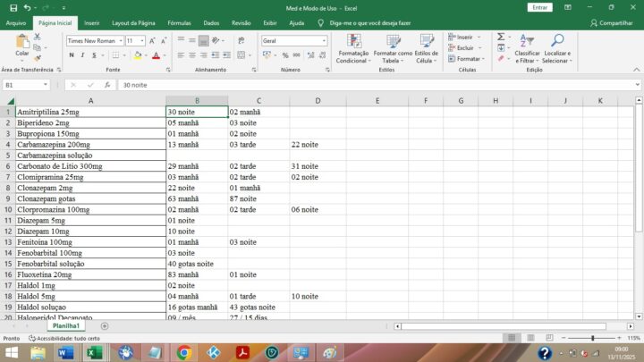The width and height of the screenshot is (644, 362).
Task: Open the Fórmulas ribbon tab
Action: 179,22
